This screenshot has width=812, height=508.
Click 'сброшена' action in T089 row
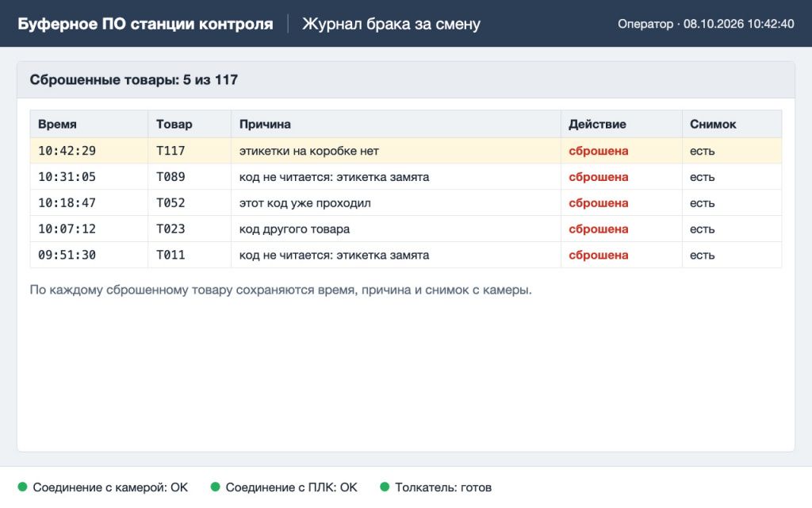598,177
